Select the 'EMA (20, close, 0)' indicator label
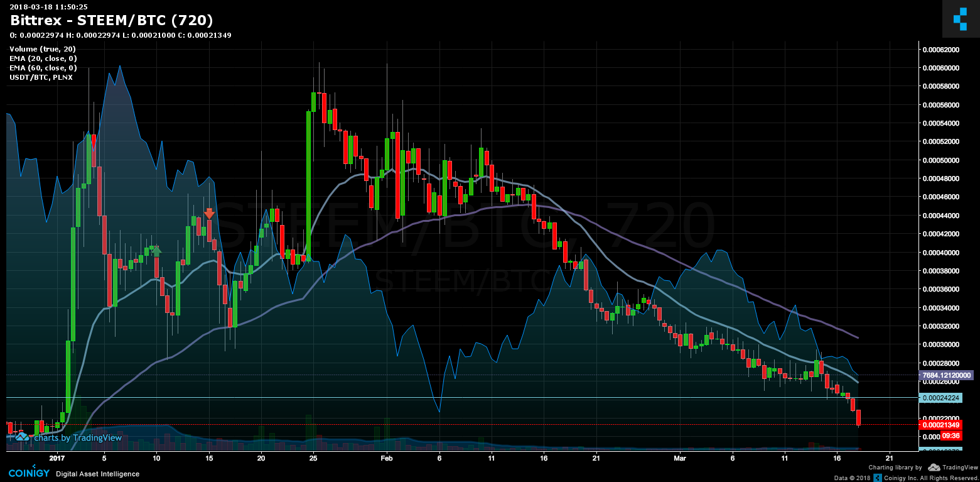The height and width of the screenshot is (482, 980). tap(43, 58)
